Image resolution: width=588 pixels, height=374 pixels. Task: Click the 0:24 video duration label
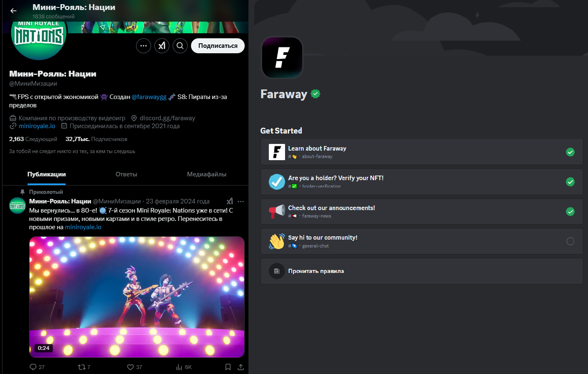click(44, 348)
